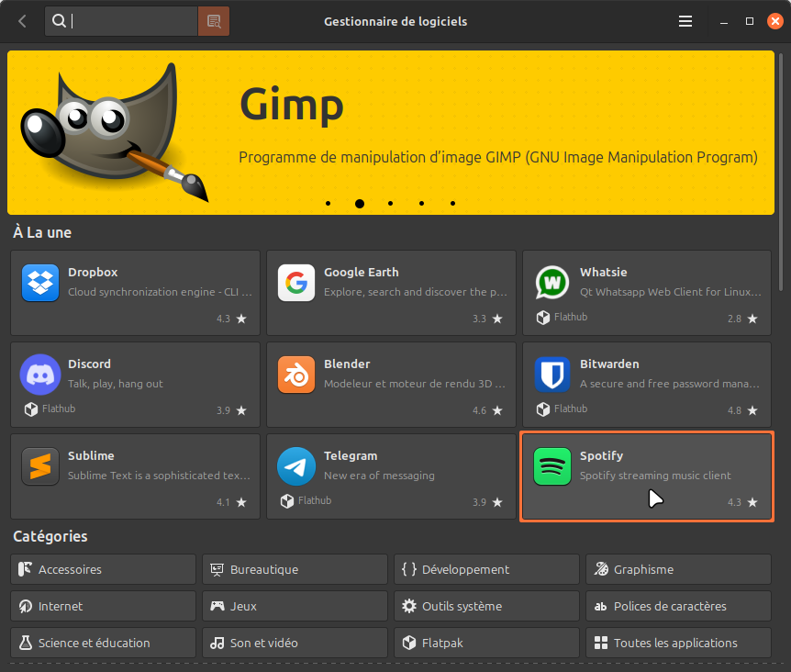Select the Whatsie app icon
791x672 pixels.
[x=552, y=283]
